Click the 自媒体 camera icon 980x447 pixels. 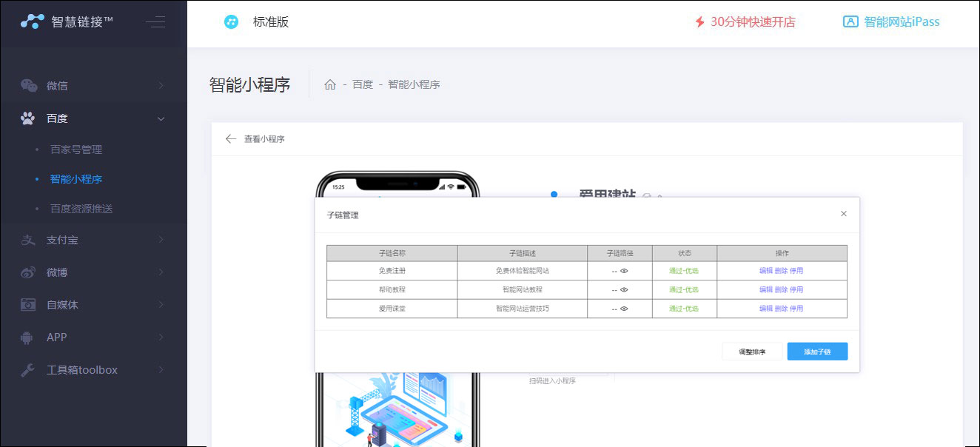pyautogui.click(x=28, y=305)
